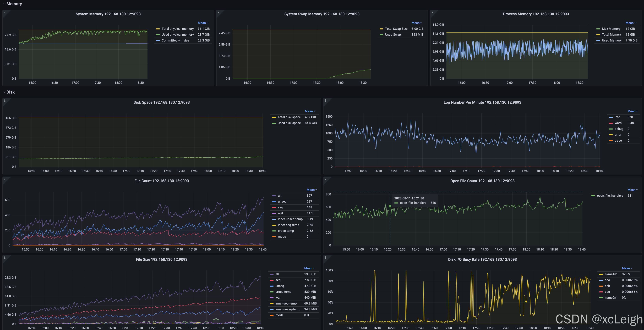Click info icon on Log Number Per Minute panel

(x=325, y=100)
